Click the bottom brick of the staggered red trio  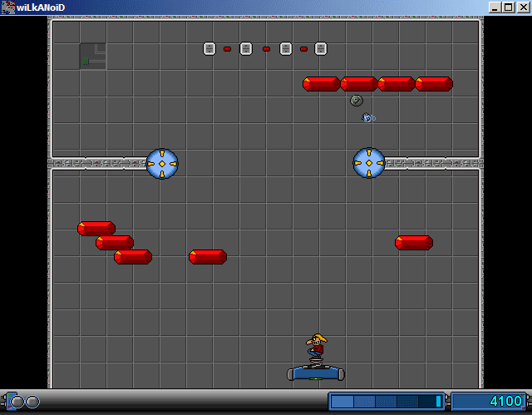(x=133, y=257)
